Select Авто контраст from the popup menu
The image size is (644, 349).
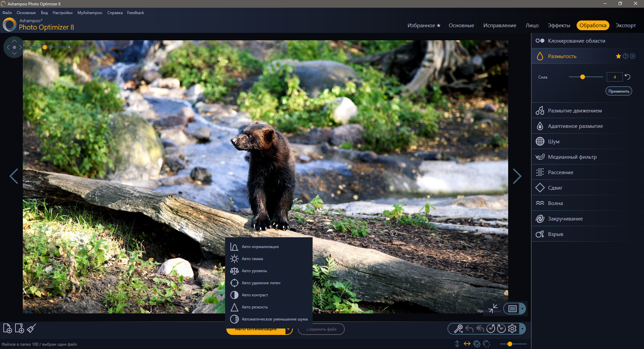pyautogui.click(x=255, y=295)
